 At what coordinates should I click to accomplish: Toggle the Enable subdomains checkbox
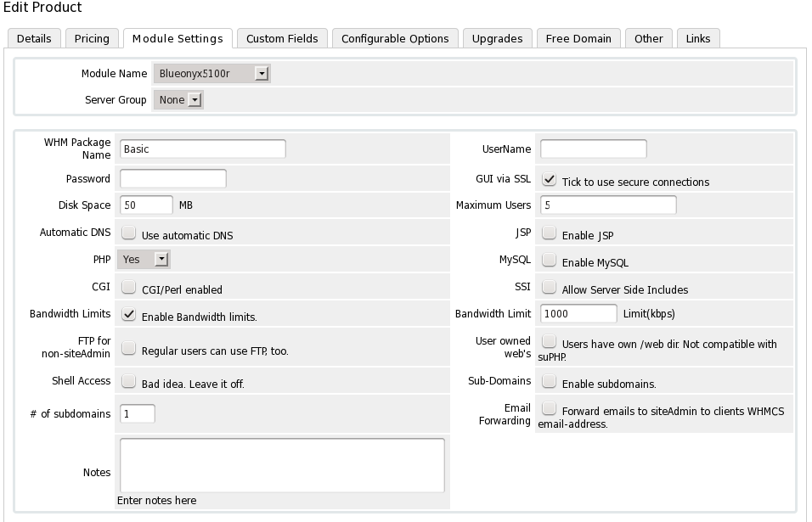pyautogui.click(x=549, y=382)
